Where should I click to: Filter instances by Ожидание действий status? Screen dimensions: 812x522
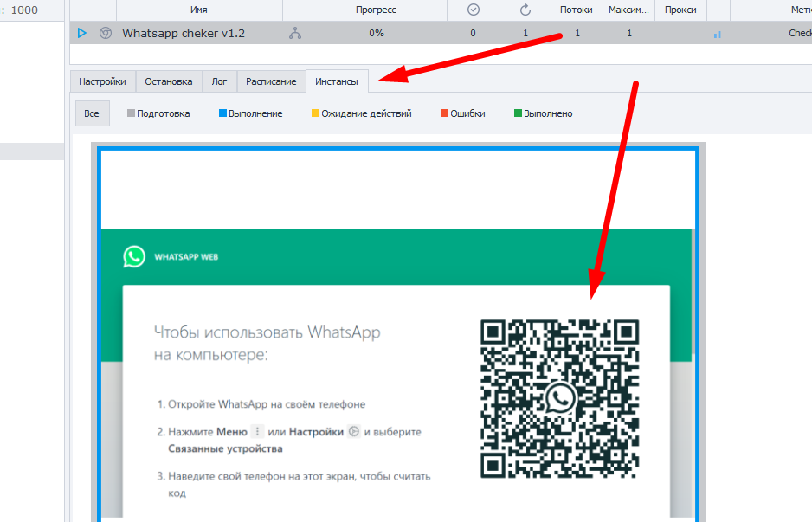tap(362, 113)
